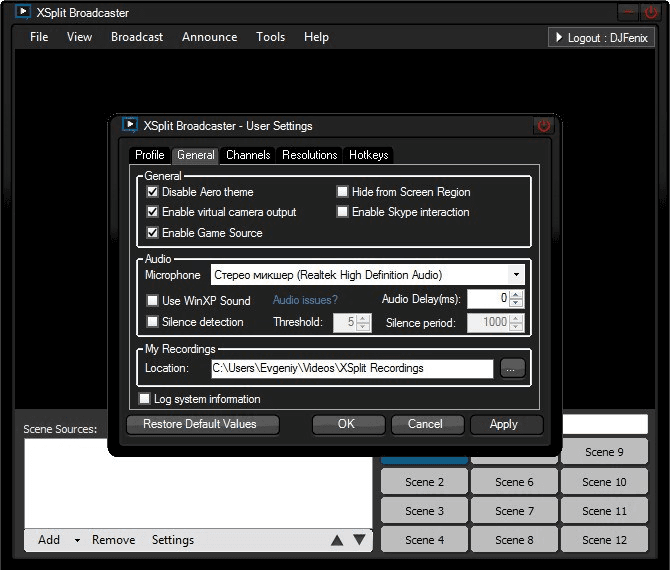Switch to Scene 9

click(604, 452)
